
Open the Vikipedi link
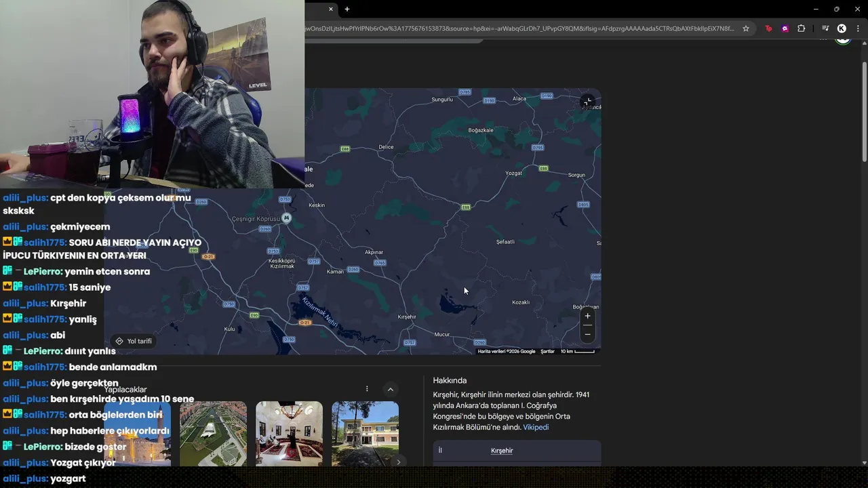click(536, 427)
